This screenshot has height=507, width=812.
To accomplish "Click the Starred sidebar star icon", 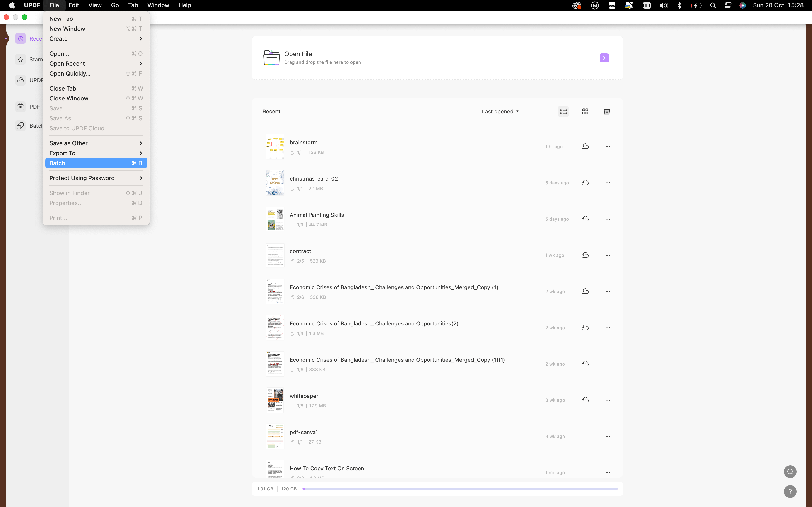I will coord(20,59).
